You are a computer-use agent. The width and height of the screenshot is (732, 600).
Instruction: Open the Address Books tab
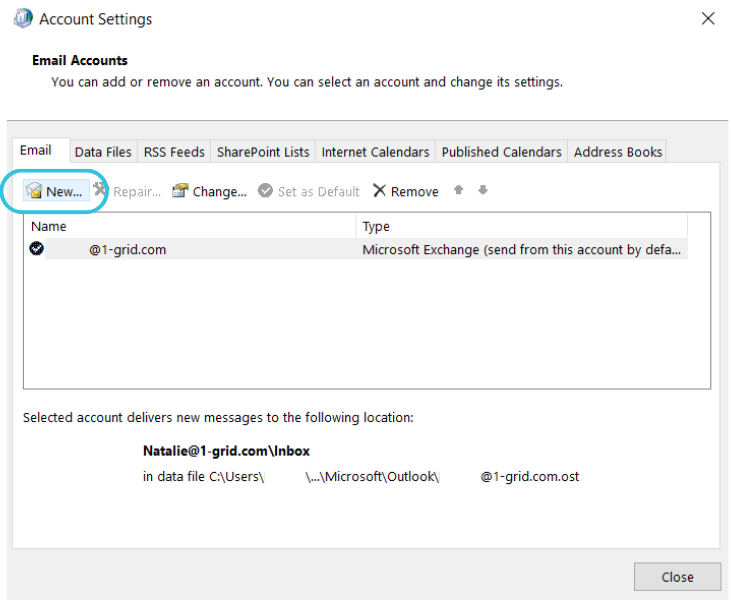click(x=618, y=152)
